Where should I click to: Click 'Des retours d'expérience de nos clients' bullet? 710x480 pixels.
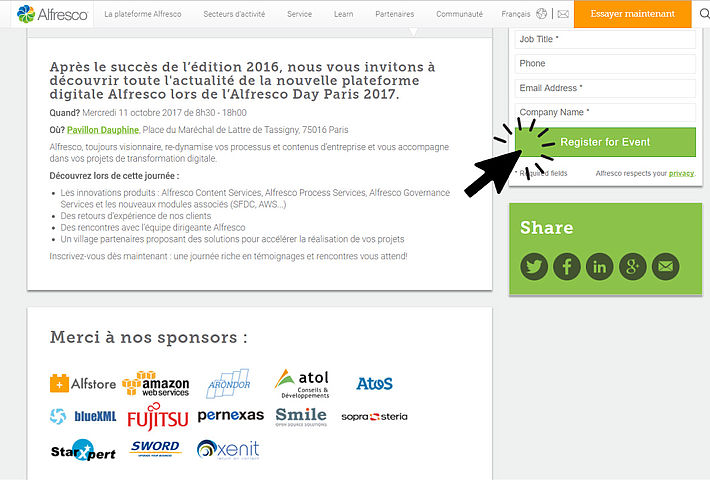point(136,216)
